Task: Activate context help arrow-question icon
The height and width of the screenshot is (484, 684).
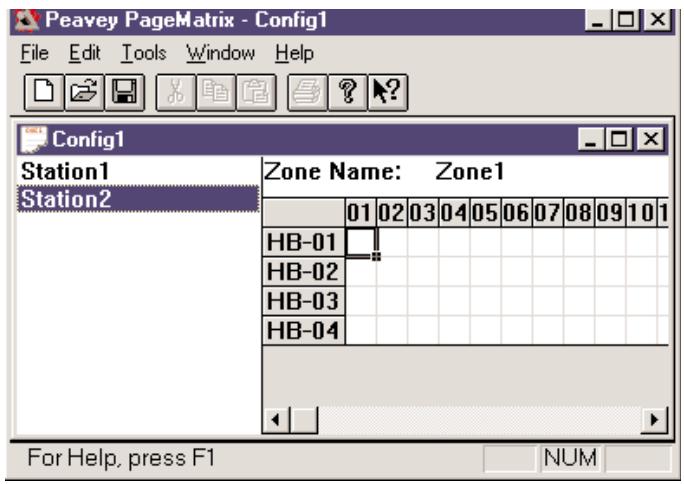Action: (x=388, y=92)
